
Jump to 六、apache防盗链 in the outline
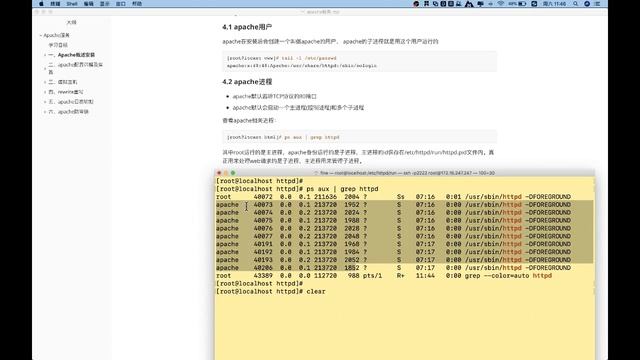click(x=68, y=111)
